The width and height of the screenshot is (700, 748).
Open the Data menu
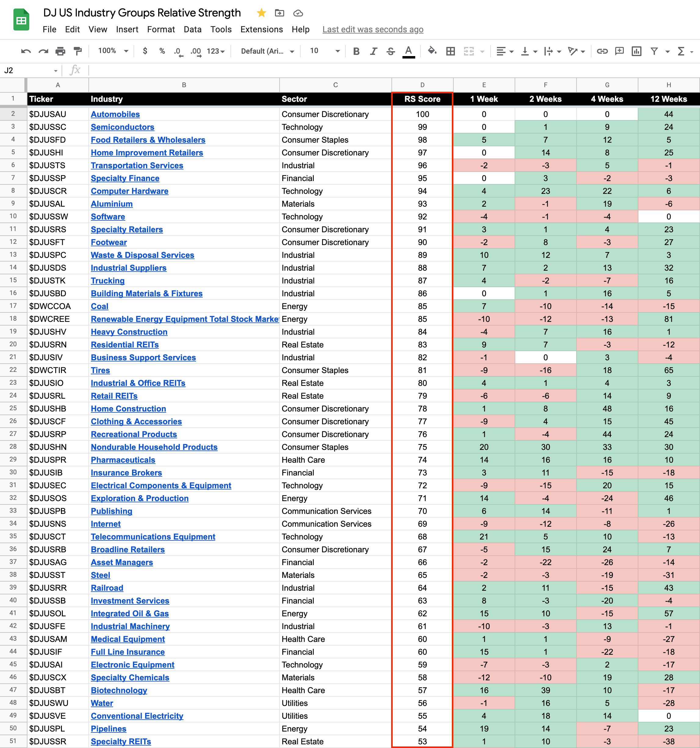(x=192, y=29)
